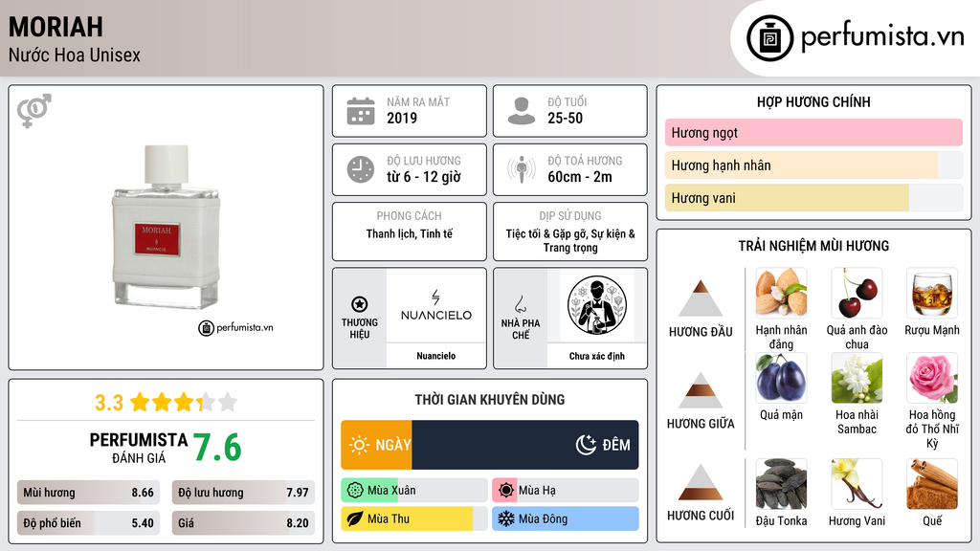Viewport: 980px width, 551px height.
Task: Click the perfumista.vn site name in header
Action: click(x=882, y=37)
